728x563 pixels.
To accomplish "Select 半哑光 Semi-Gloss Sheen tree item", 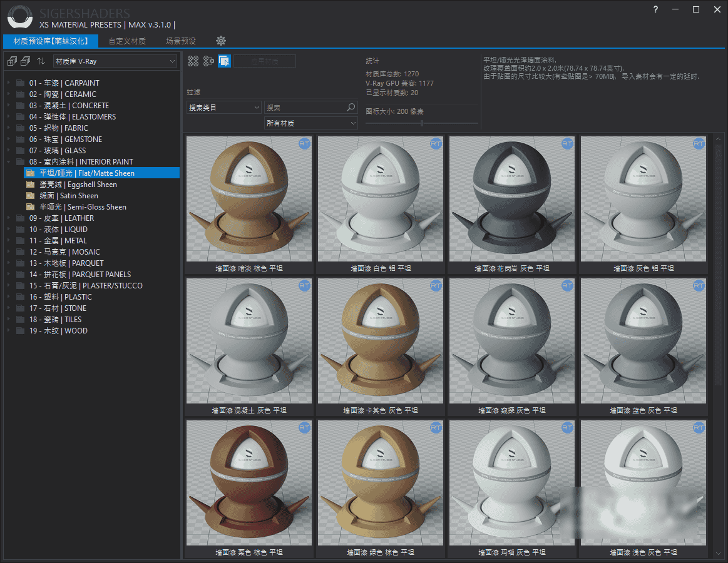I will point(83,206).
